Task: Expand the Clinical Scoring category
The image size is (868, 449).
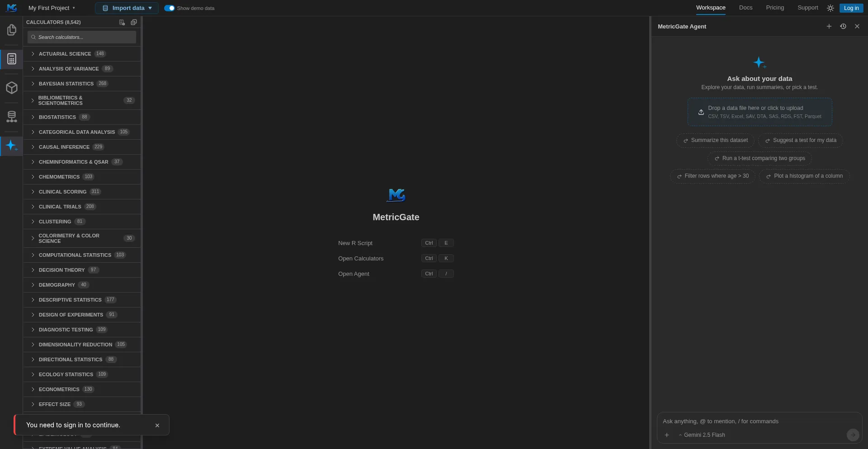Action: pos(82,192)
